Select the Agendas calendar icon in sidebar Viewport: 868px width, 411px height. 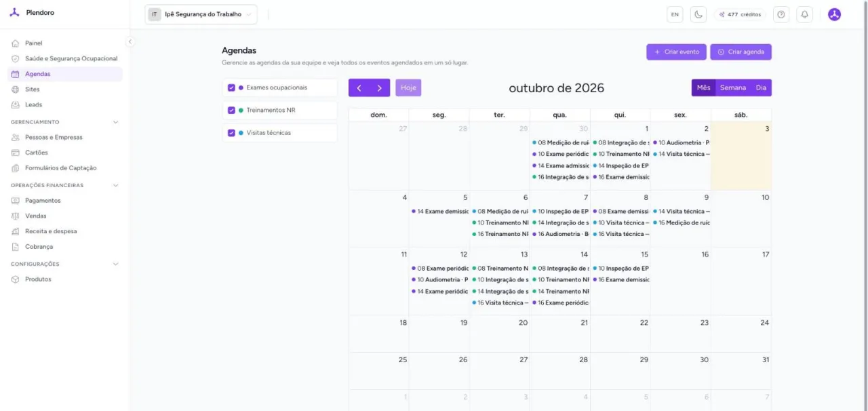[16, 74]
